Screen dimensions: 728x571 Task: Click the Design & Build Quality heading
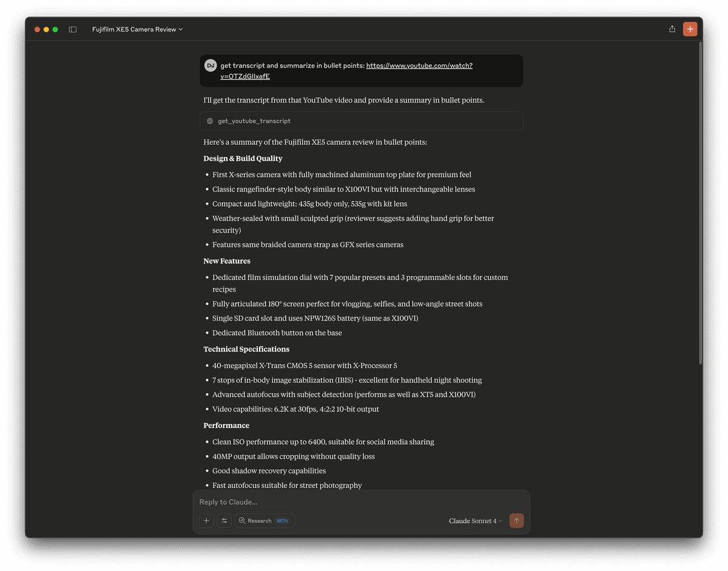tap(243, 159)
